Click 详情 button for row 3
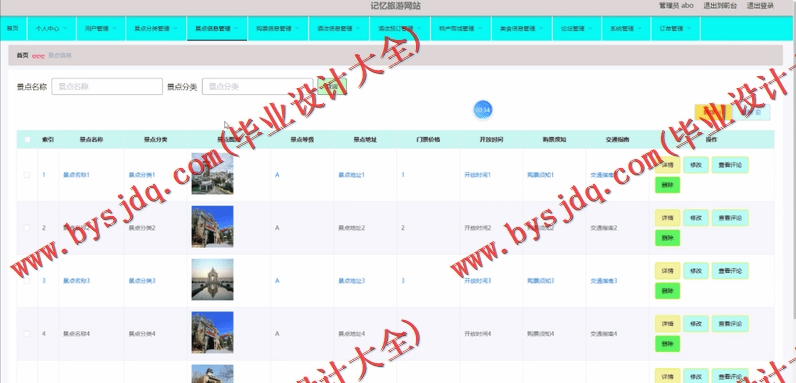This screenshot has height=383, width=796. tap(667, 271)
